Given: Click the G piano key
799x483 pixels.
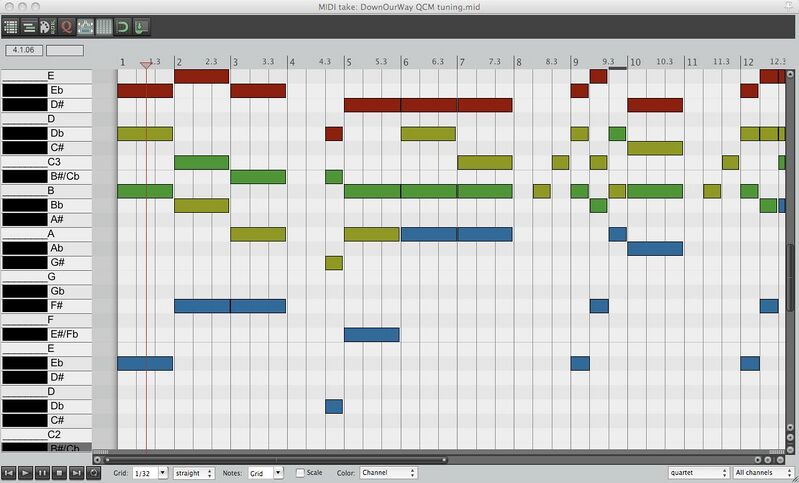Looking at the screenshot, I should (x=46, y=277).
